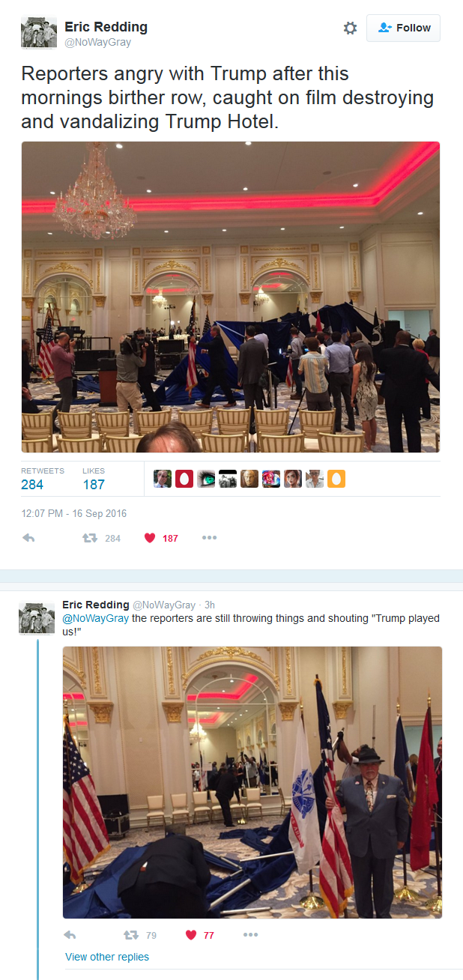Follow Eric Redding
The width and height of the screenshot is (463, 980).
click(x=403, y=28)
